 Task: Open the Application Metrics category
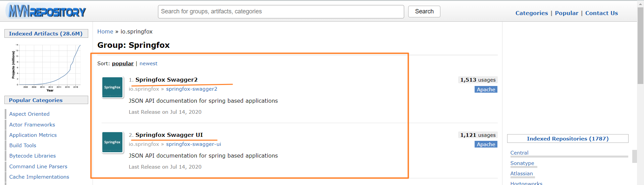point(33,135)
